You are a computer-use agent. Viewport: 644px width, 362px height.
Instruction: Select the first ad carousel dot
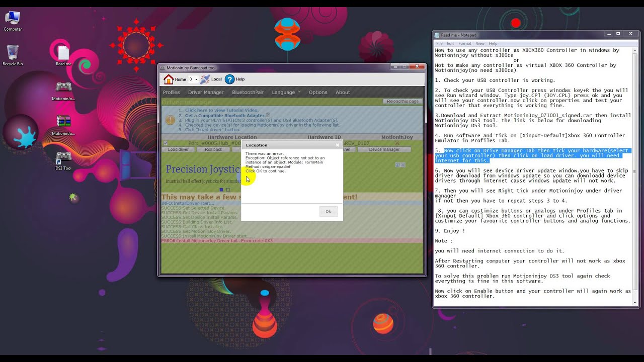click(x=221, y=190)
